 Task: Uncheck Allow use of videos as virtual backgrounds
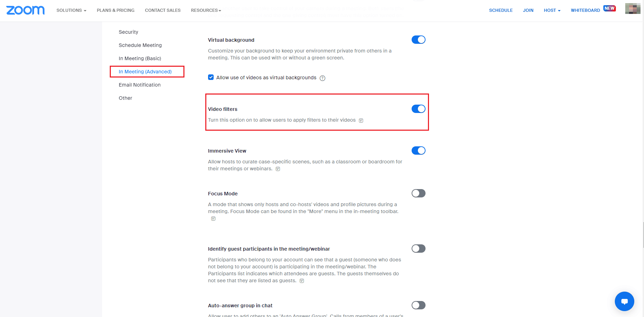click(x=211, y=77)
